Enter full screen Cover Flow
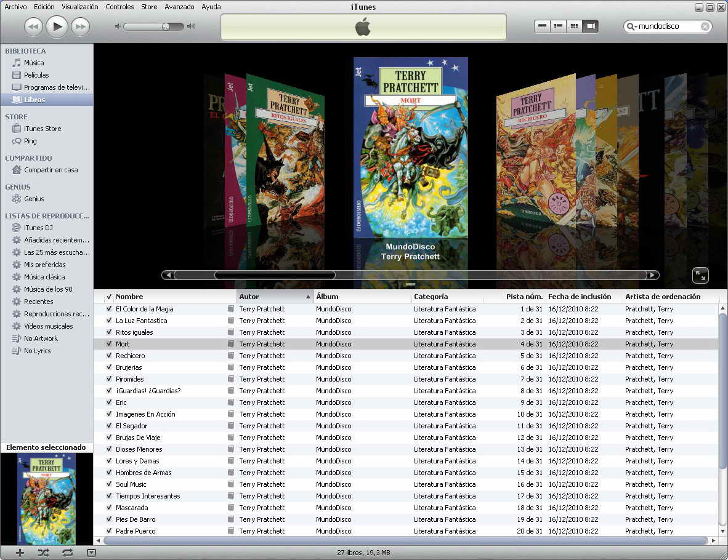Image resolution: width=728 pixels, height=560 pixels. 700,276
